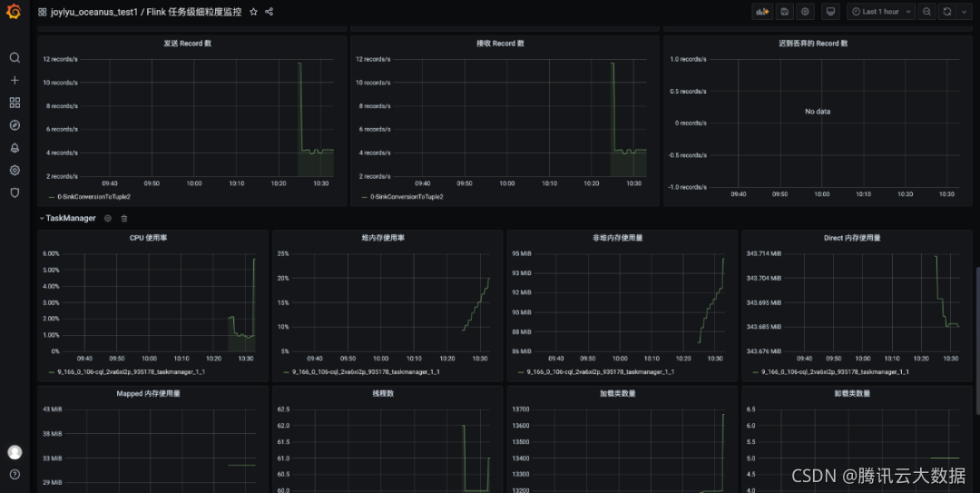Collapse the TaskManager row
Image resolution: width=980 pixels, height=493 pixels.
pyautogui.click(x=67, y=218)
